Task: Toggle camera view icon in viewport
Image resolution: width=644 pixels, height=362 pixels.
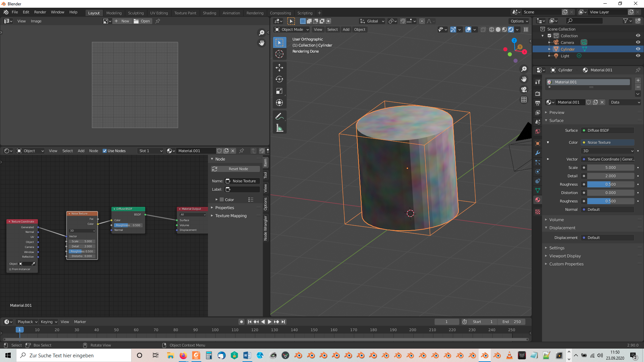Action: point(524,89)
